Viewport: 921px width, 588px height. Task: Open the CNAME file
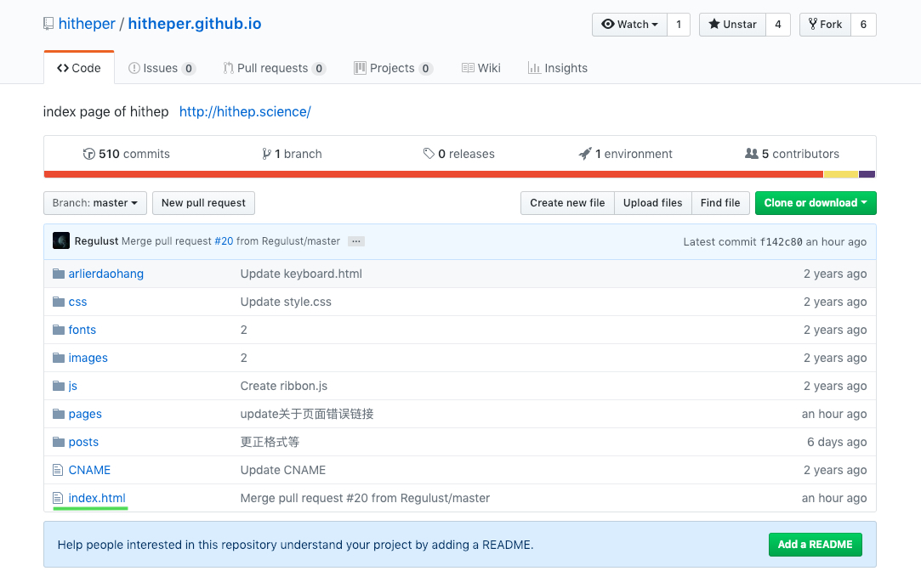tap(89, 470)
